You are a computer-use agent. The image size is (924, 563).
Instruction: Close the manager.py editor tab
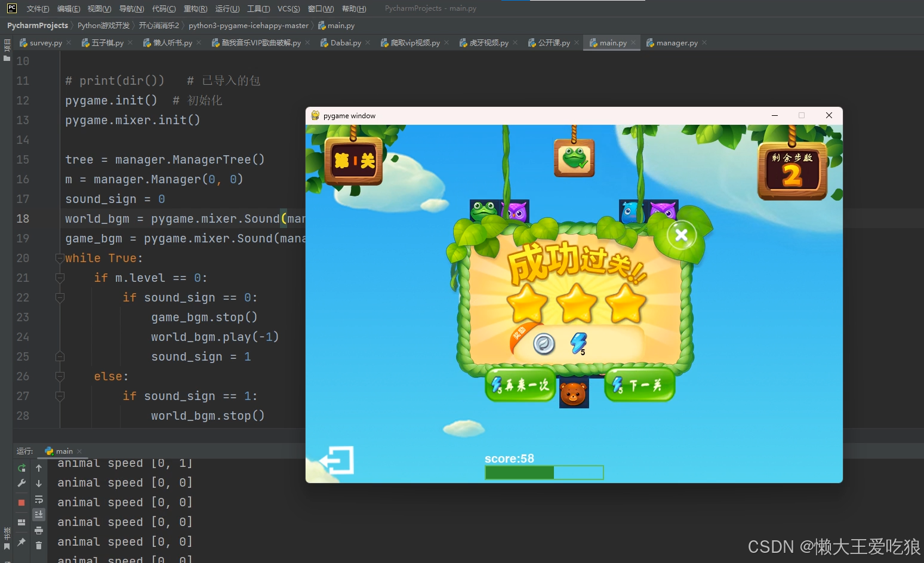[x=704, y=42]
